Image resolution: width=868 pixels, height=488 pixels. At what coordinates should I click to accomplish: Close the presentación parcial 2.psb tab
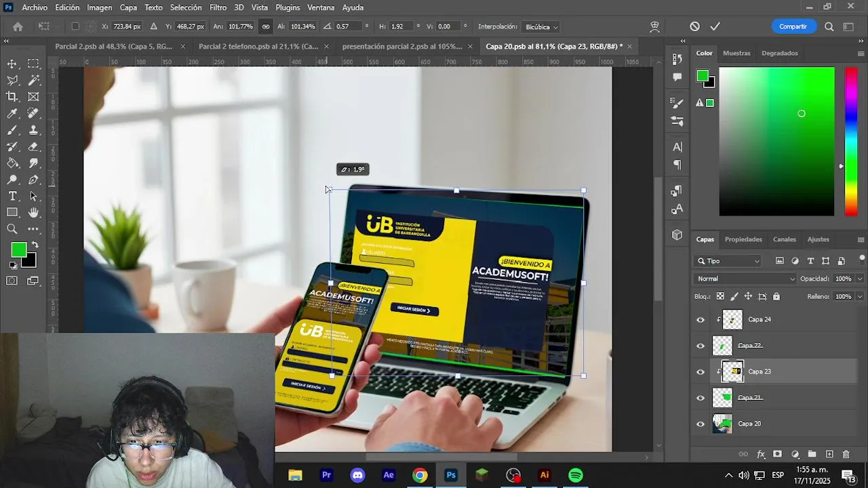(469, 47)
